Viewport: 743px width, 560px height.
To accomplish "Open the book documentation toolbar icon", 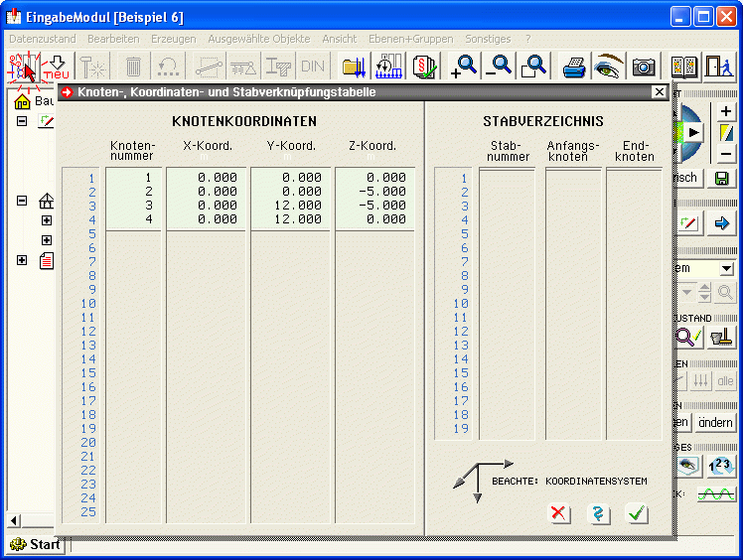I will 684,67.
